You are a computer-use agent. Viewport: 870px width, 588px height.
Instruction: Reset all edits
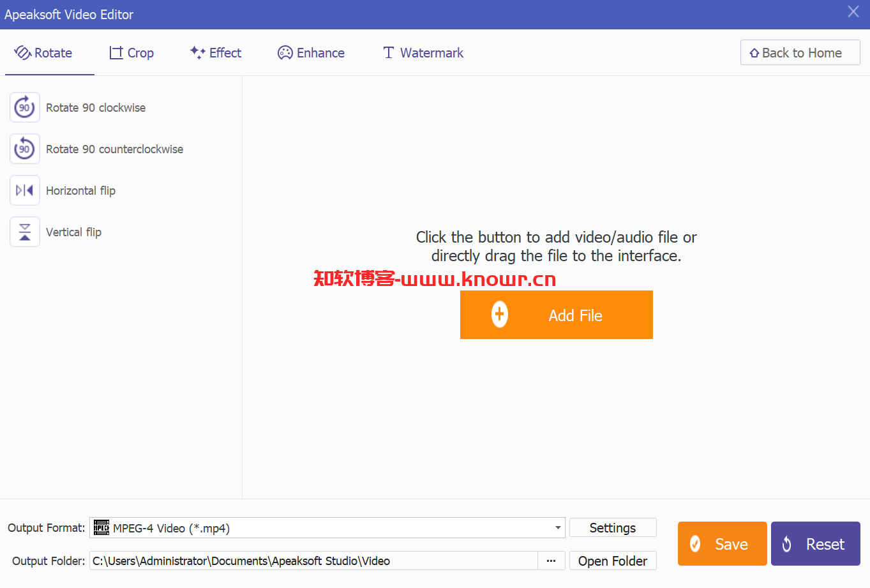[x=816, y=544]
